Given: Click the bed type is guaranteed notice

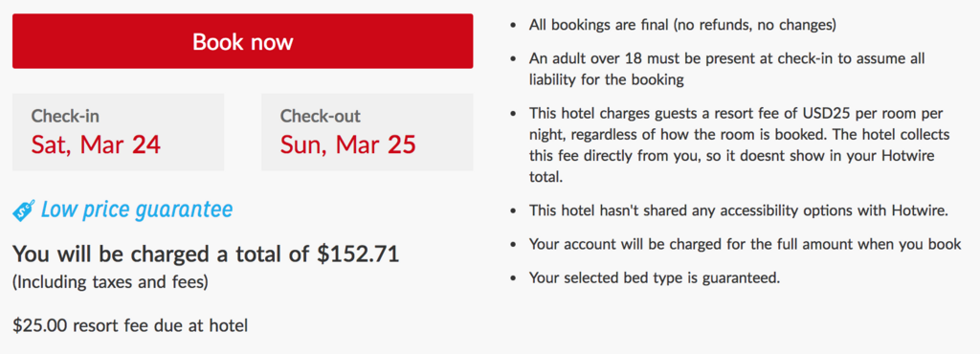Looking at the screenshot, I should click(655, 277).
